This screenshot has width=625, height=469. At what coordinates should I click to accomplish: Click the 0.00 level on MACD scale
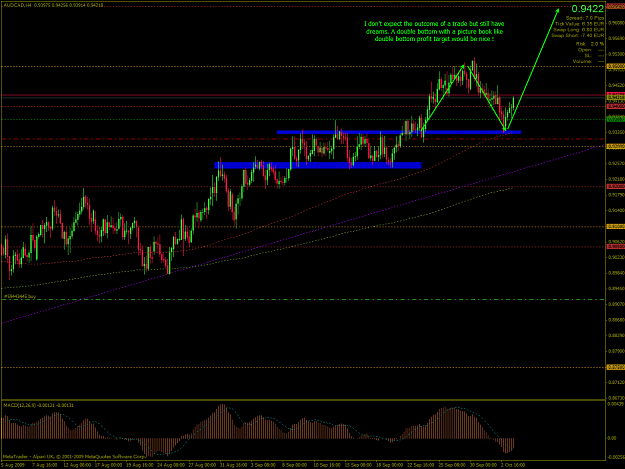(x=612, y=438)
